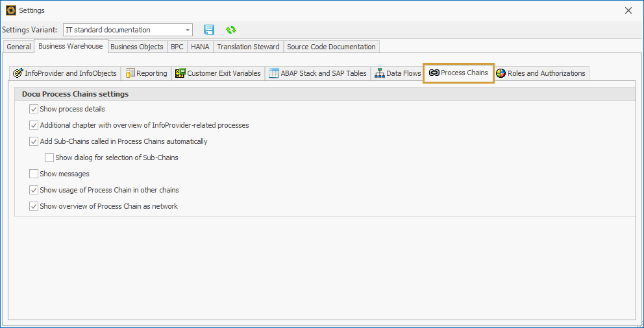Switch to the Reporting tab

pos(146,73)
